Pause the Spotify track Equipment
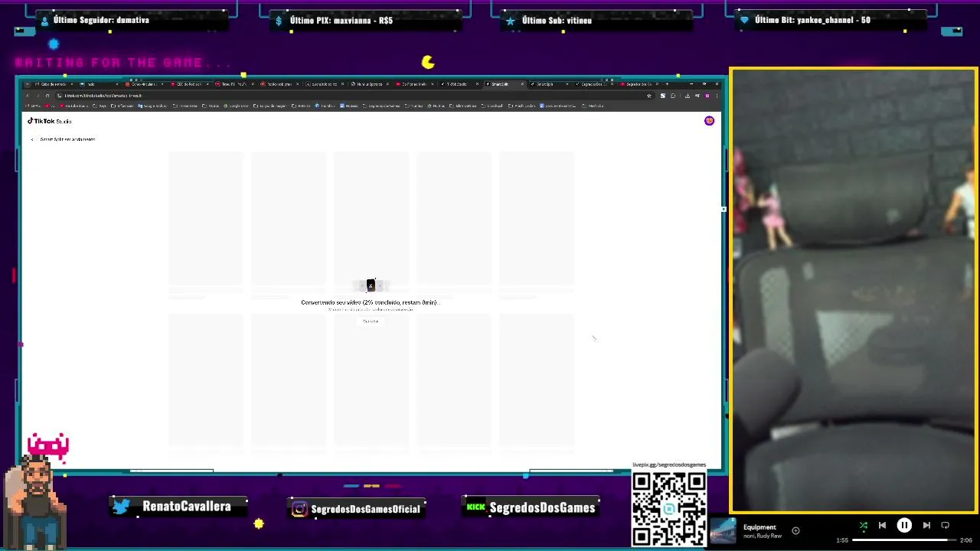 (x=904, y=526)
